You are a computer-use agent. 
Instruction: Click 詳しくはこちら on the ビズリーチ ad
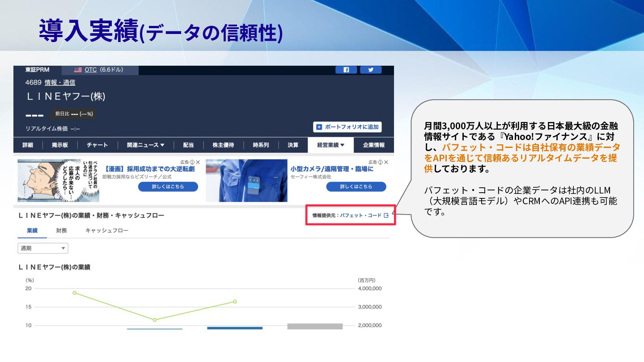pos(168,186)
